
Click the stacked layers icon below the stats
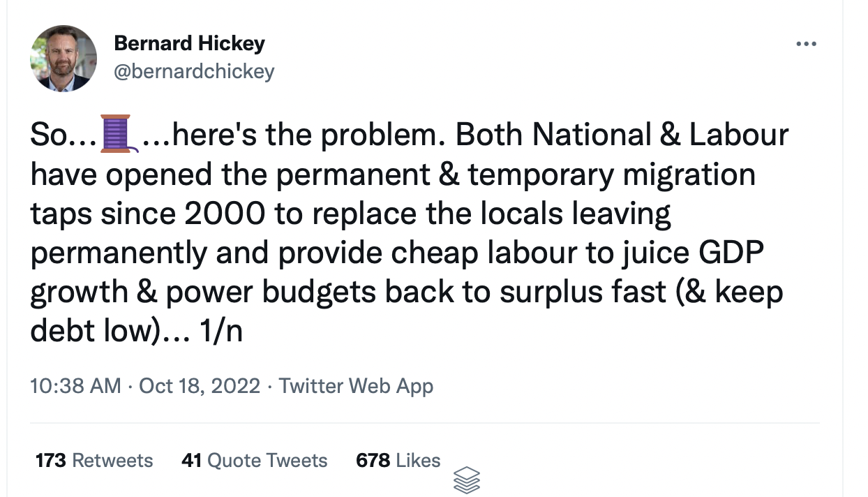tap(467, 480)
